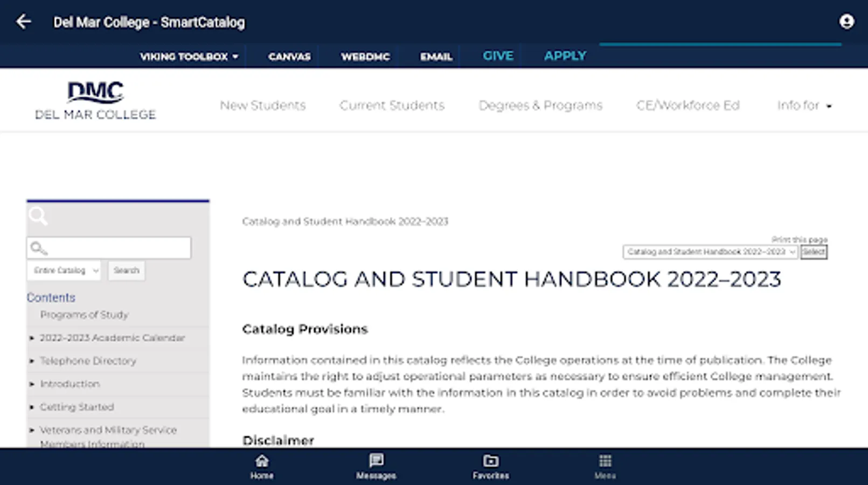Open Telephone Directory link text

pyautogui.click(x=88, y=361)
